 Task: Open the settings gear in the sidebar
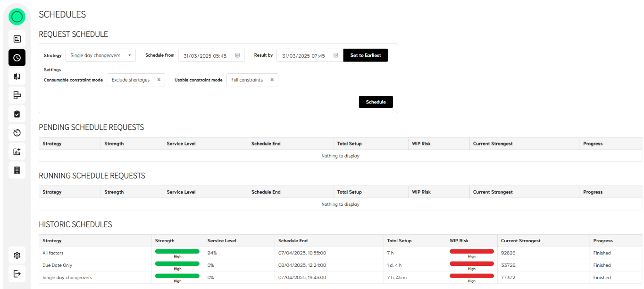point(17,255)
